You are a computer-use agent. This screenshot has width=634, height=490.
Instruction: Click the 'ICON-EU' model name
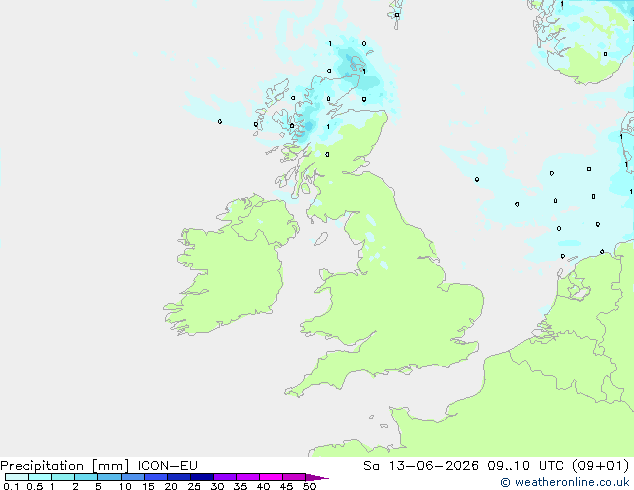[x=167, y=466]
